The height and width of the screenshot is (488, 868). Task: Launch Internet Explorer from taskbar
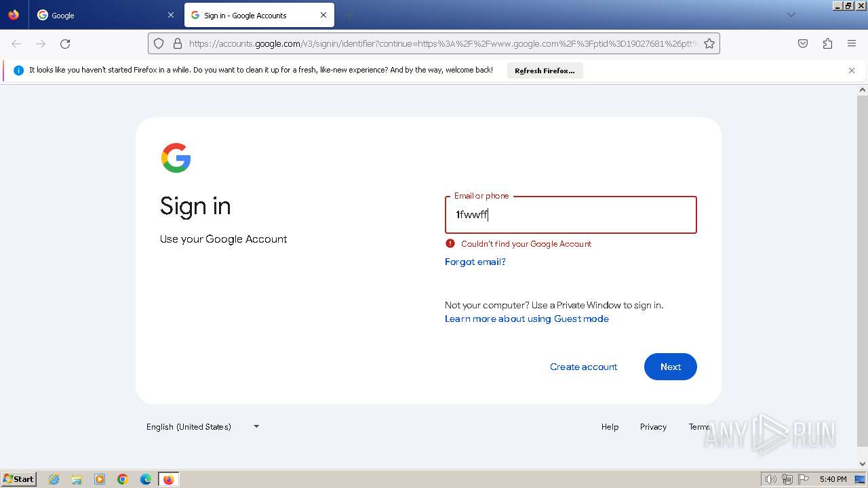pos(54,479)
